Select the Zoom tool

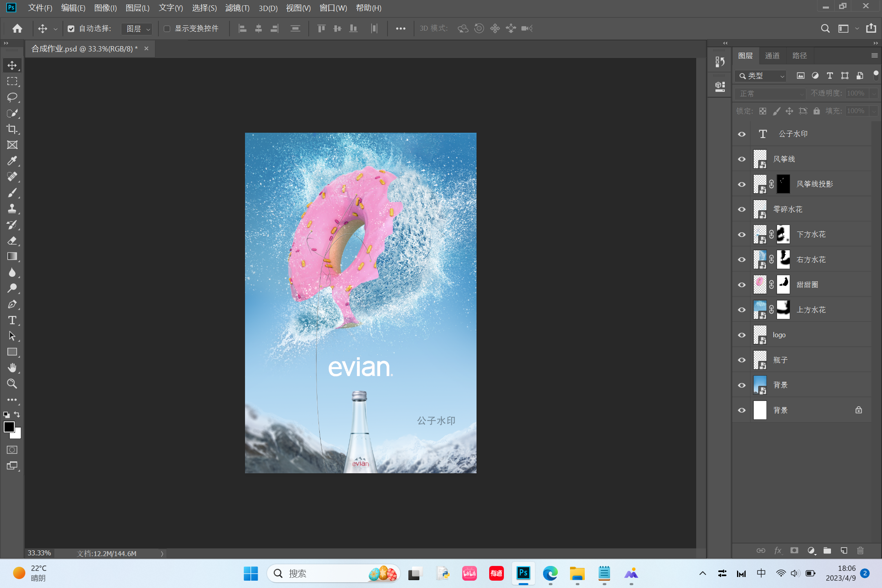tap(12, 384)
